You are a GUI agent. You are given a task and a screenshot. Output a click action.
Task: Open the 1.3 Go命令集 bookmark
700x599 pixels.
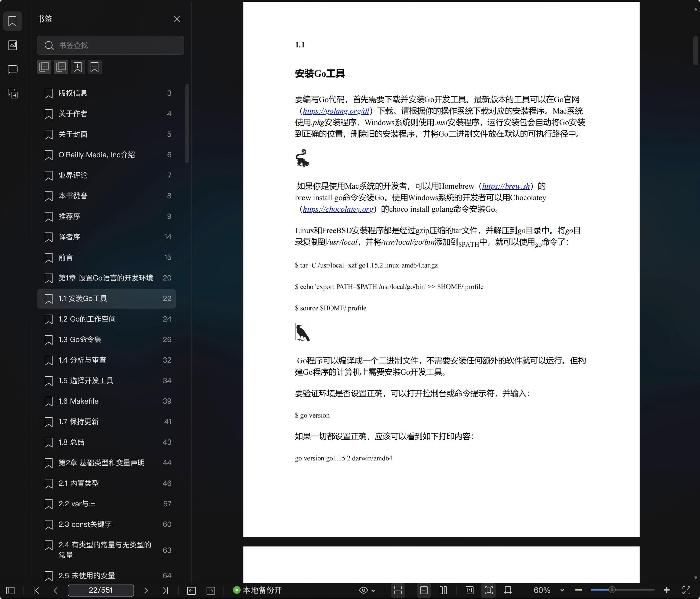[106, 340]
